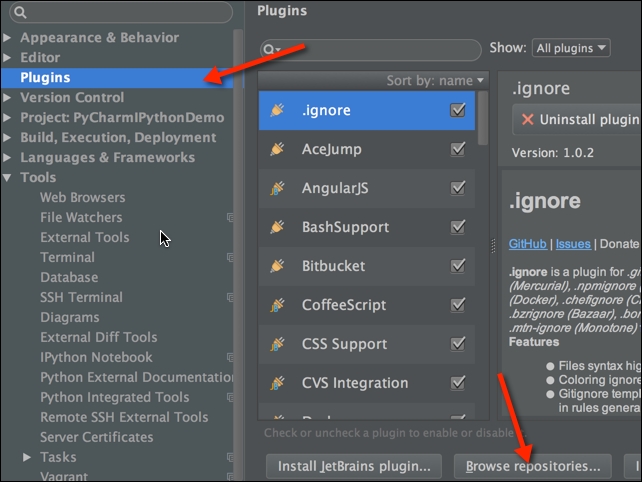Open the GitHub link

tap(527, 244)
